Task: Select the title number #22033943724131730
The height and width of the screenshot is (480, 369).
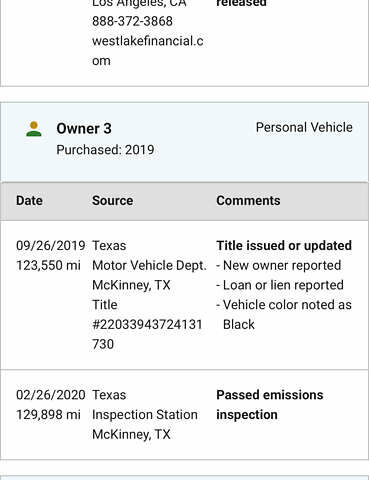Action: (147, 334)
